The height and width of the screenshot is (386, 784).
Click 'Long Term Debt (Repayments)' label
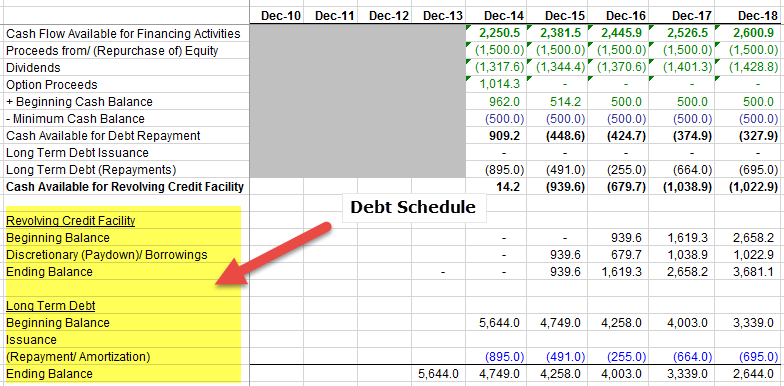[91, 170]
